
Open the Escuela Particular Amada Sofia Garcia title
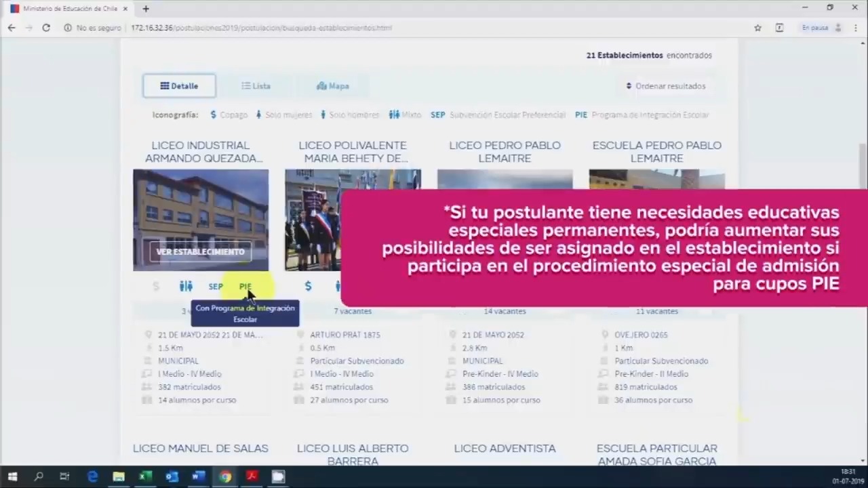656,455
